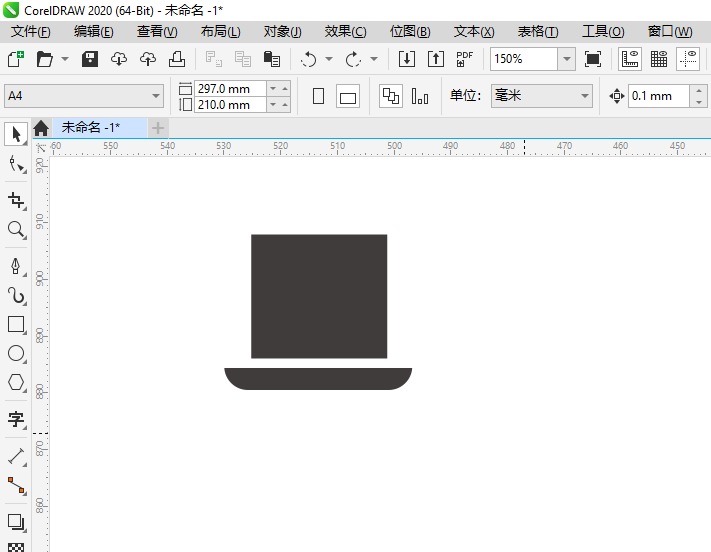Add a new document with plus tab
711x552 pixels.
(158, 128)
